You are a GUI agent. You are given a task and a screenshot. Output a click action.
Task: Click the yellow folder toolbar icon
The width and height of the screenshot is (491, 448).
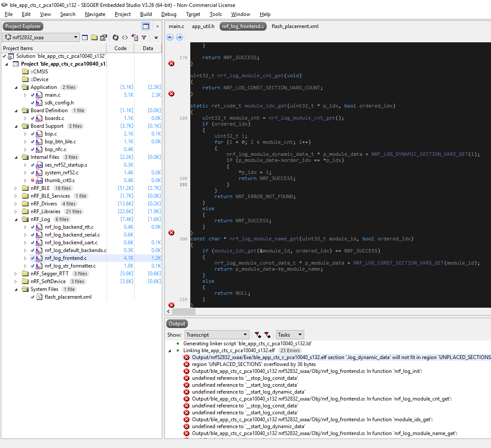[94, 38]
